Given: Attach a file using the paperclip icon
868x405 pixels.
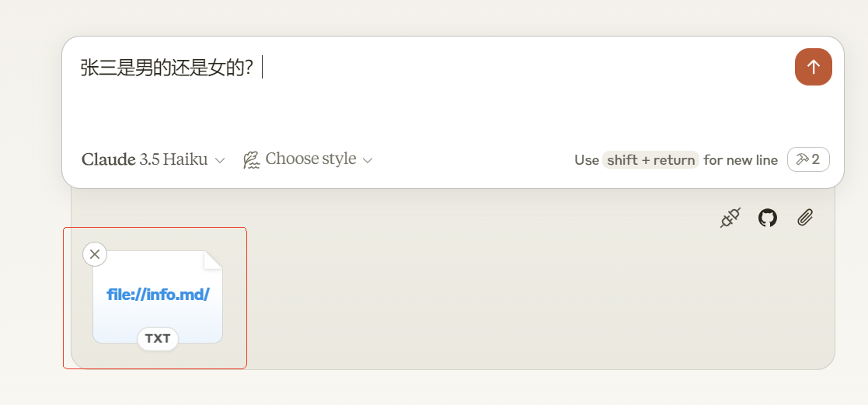Looking at the screenshot, I should click(805, 218).
